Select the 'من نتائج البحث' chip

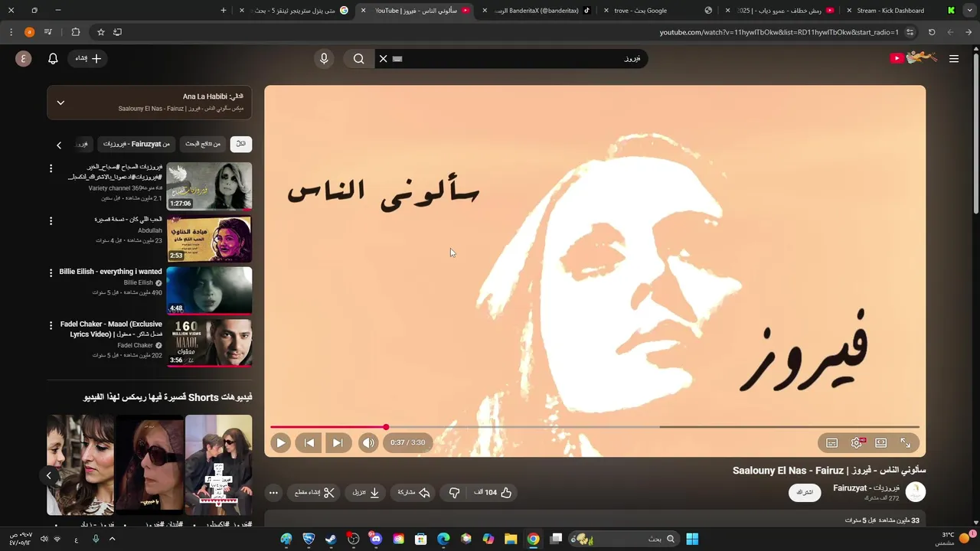203,144
